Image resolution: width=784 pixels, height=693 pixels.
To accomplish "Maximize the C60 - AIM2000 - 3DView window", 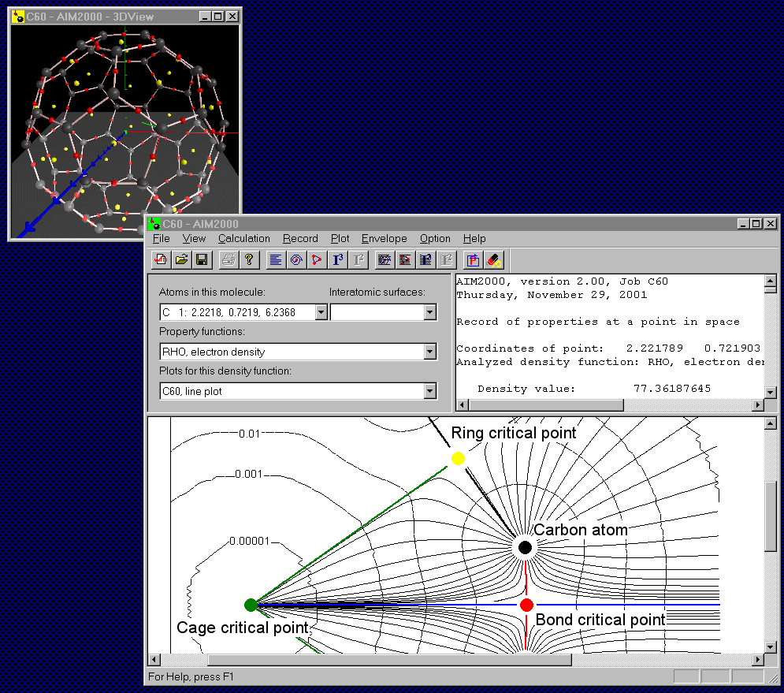I will click(x=218, y=17).
